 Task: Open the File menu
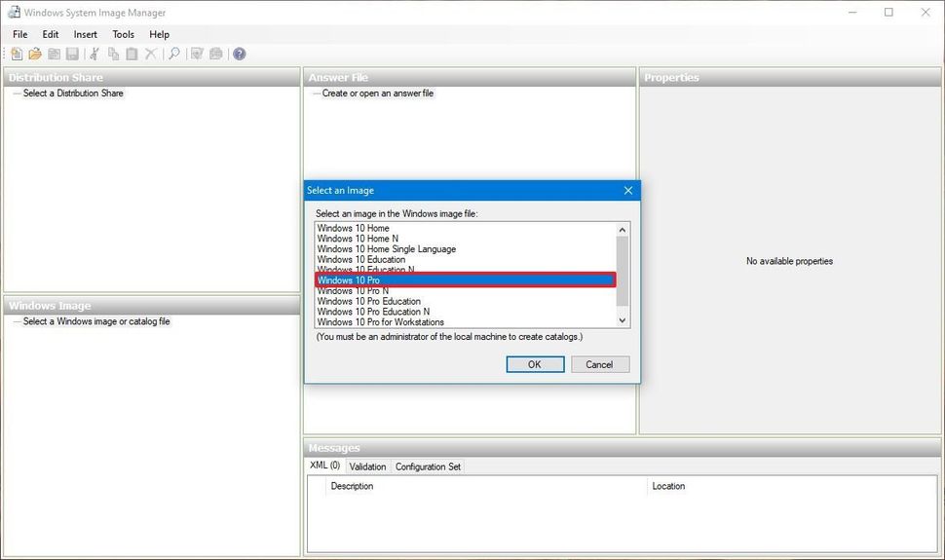(19, 34)
